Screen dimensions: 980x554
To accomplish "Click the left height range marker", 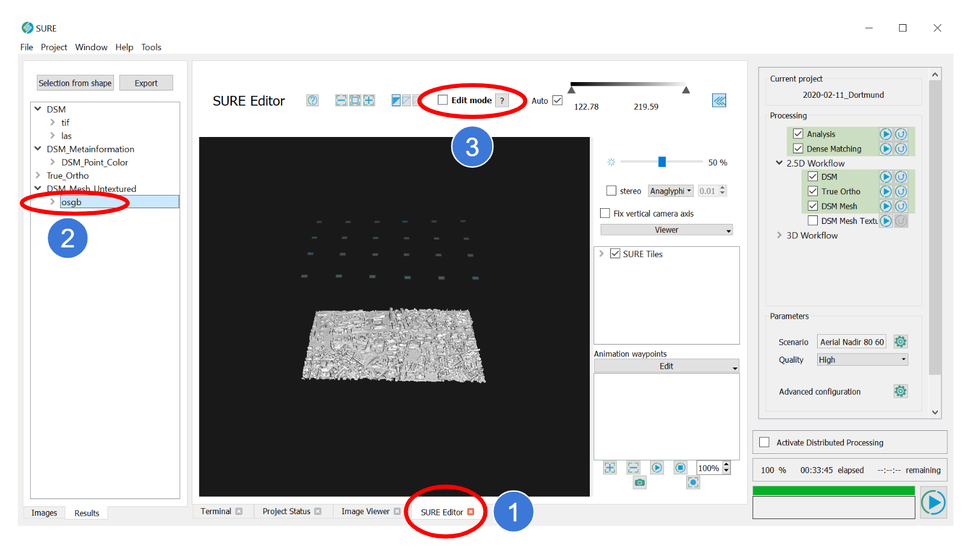I will [571, 90].
